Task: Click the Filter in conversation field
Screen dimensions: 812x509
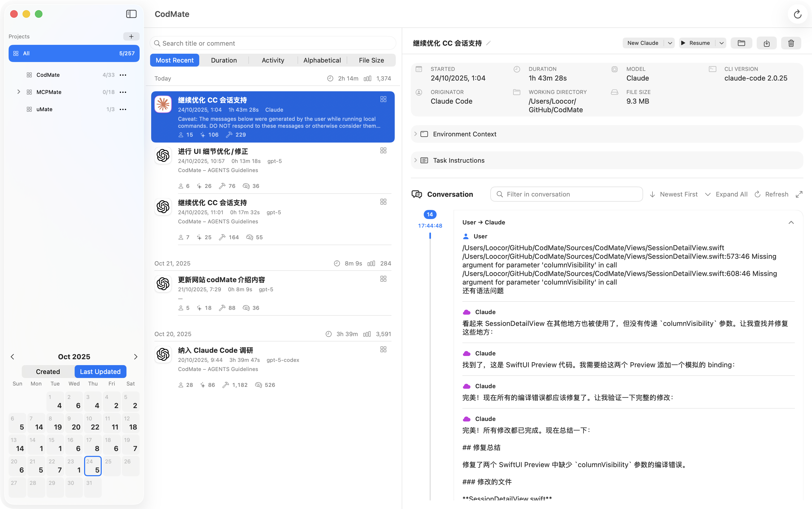Action: coord(566,194)
